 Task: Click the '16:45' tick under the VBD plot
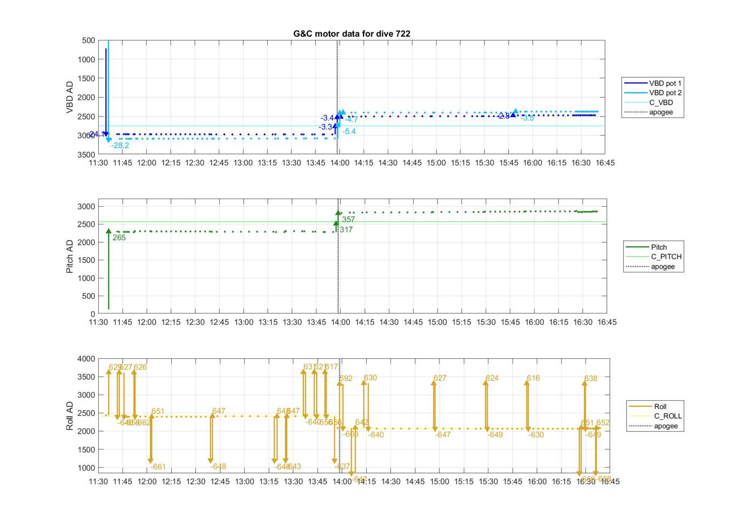(605, 163)
